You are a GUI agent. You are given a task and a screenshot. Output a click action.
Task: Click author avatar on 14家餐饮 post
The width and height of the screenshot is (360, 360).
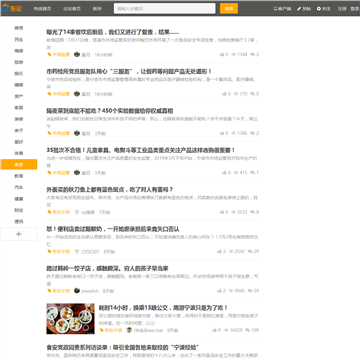[77, 54]
